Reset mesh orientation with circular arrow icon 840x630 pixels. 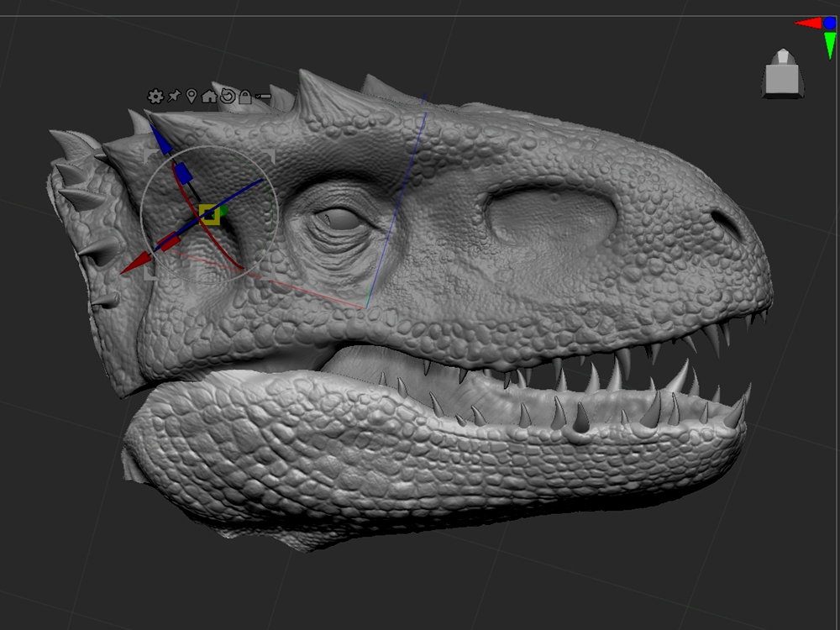227,97
